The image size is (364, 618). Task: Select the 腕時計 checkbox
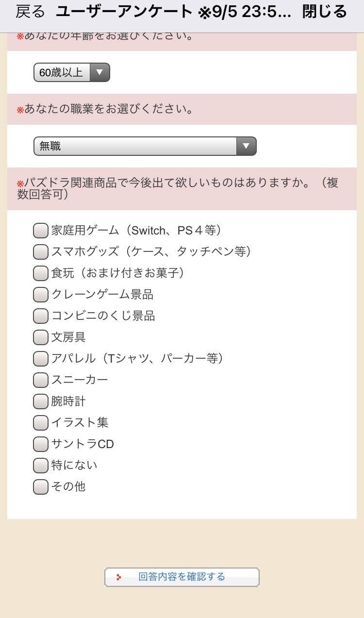point(41,401)
